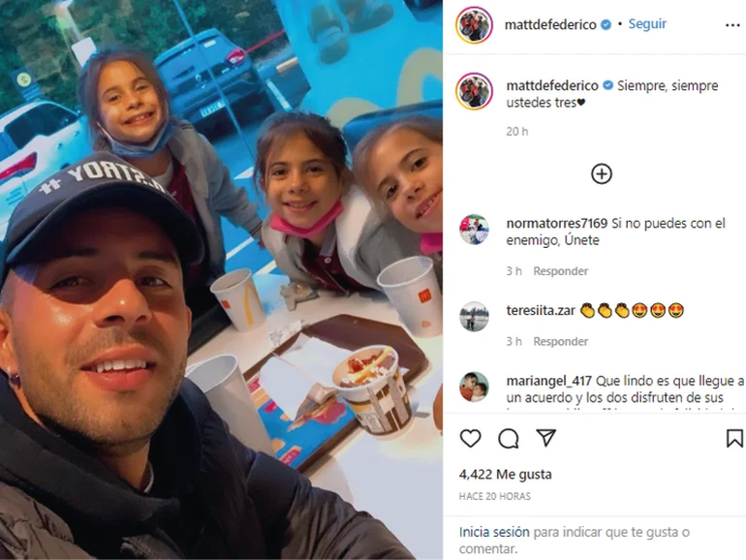Open mariangel_417's profile avatar
The height and width of the screenshot is (560, 746).
(474, 387)
